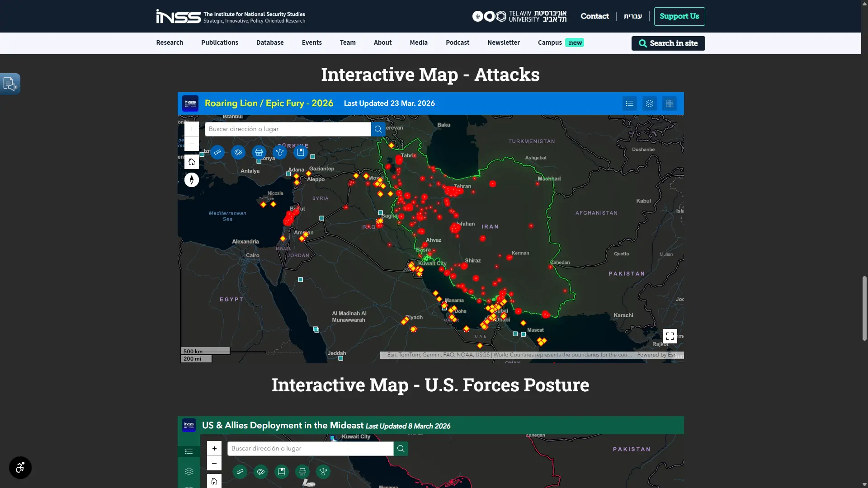Expand the Research navigation menu
This screenshot has width=868, height=488.
coord(170,42)
